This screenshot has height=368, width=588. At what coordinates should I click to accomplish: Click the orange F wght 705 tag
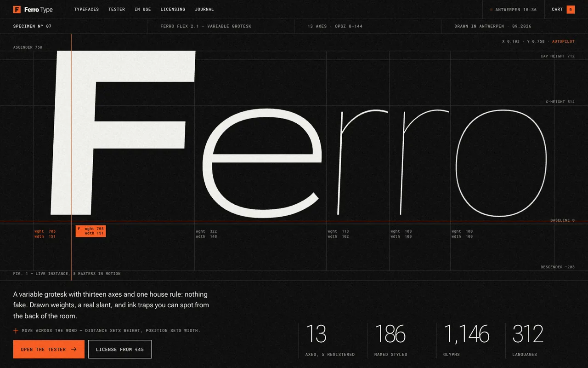90,231
